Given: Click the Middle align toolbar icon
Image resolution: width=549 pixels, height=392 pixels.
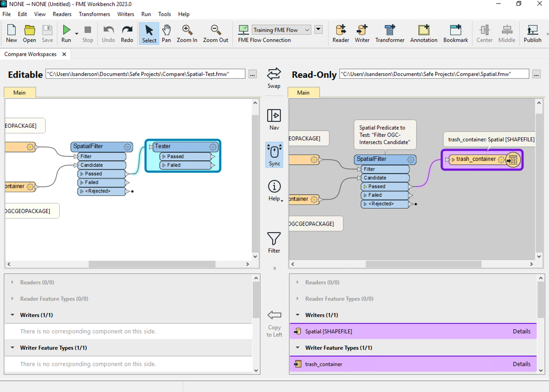Looking at the screenshot, I should [507, 34].
